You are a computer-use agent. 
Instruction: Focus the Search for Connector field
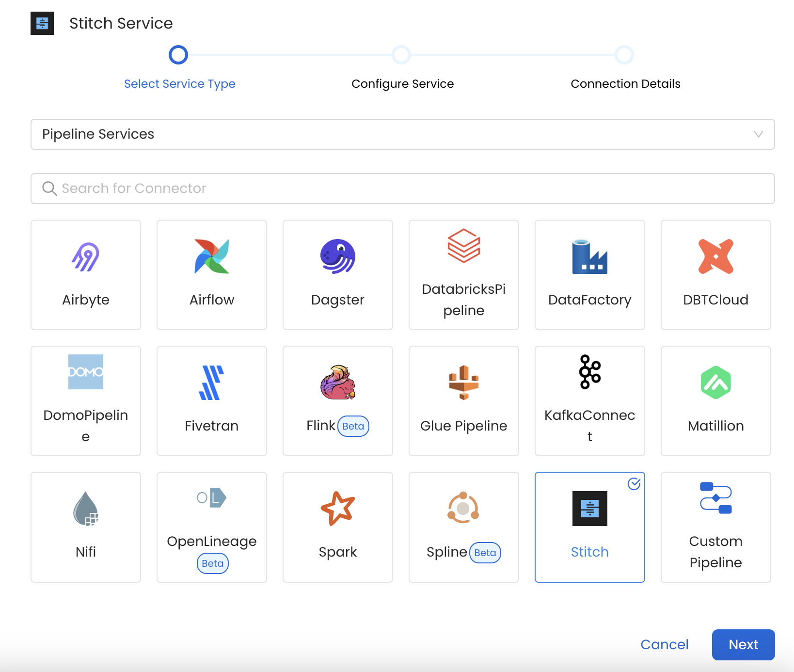(402, 189)
